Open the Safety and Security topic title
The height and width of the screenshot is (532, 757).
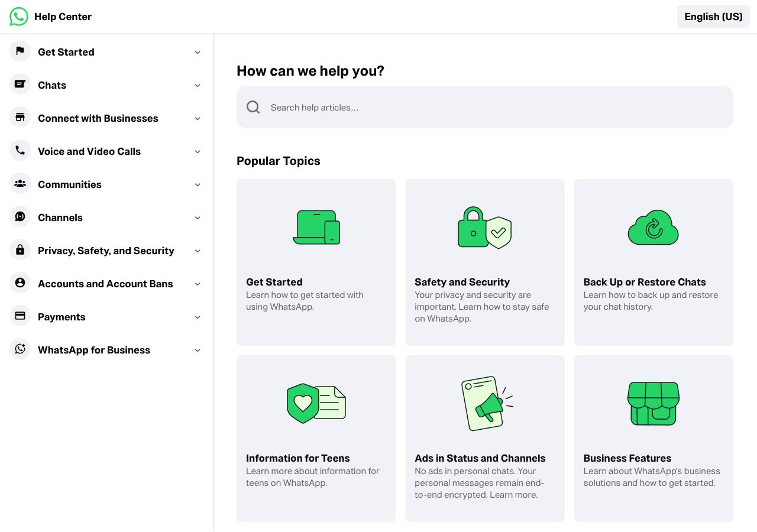[462, 282]
